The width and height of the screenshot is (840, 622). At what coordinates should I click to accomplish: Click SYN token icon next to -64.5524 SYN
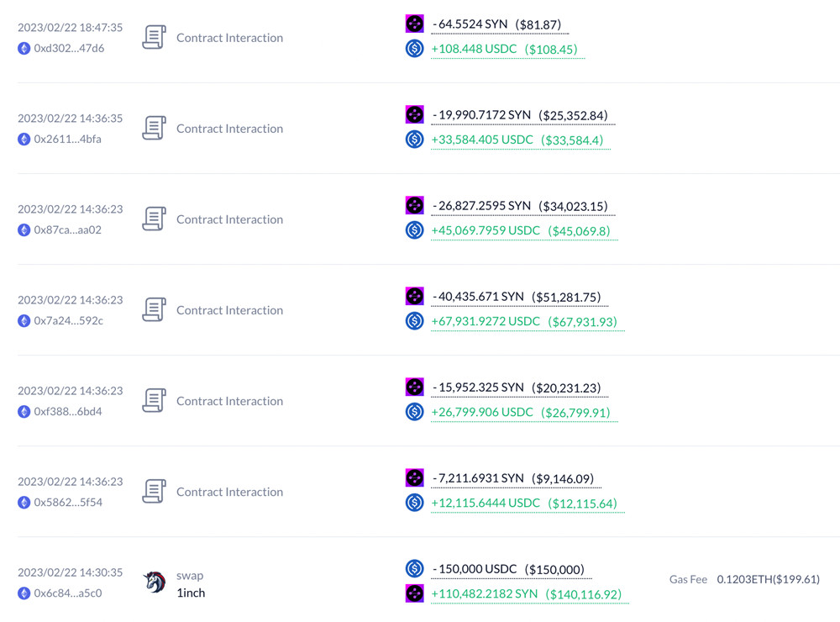(x=414, y=24)
